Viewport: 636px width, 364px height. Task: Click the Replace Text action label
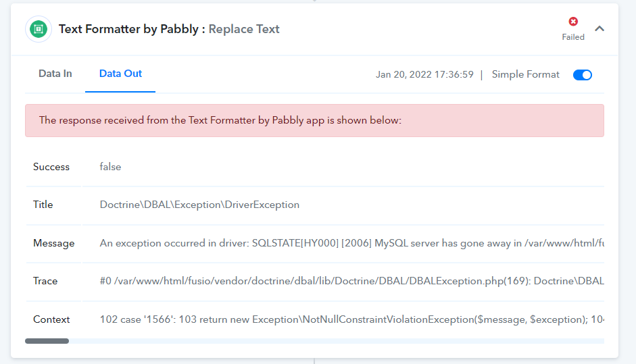(x=244, y=29)
